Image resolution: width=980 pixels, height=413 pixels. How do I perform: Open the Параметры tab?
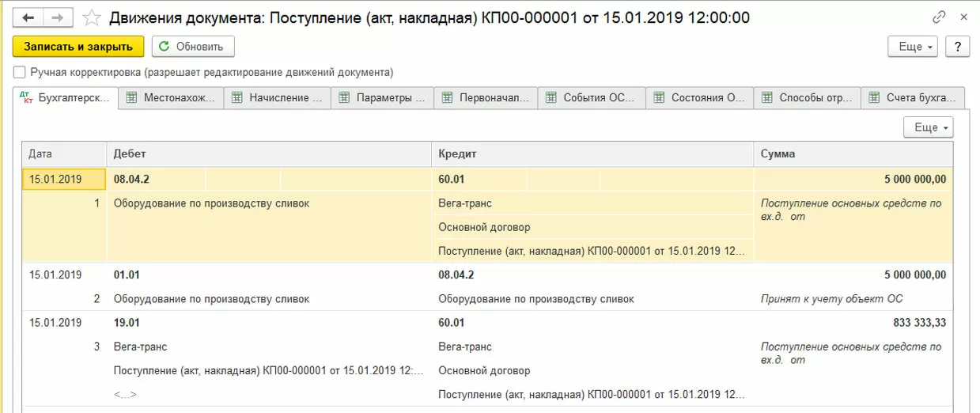tap(391, 98)
